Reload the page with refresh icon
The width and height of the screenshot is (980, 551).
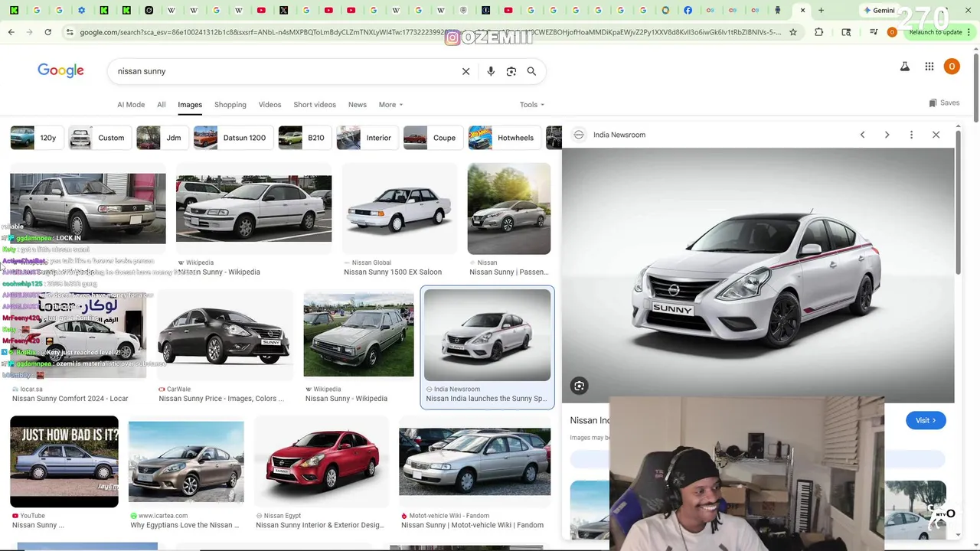pyautogui.click(x=47, y=32)
